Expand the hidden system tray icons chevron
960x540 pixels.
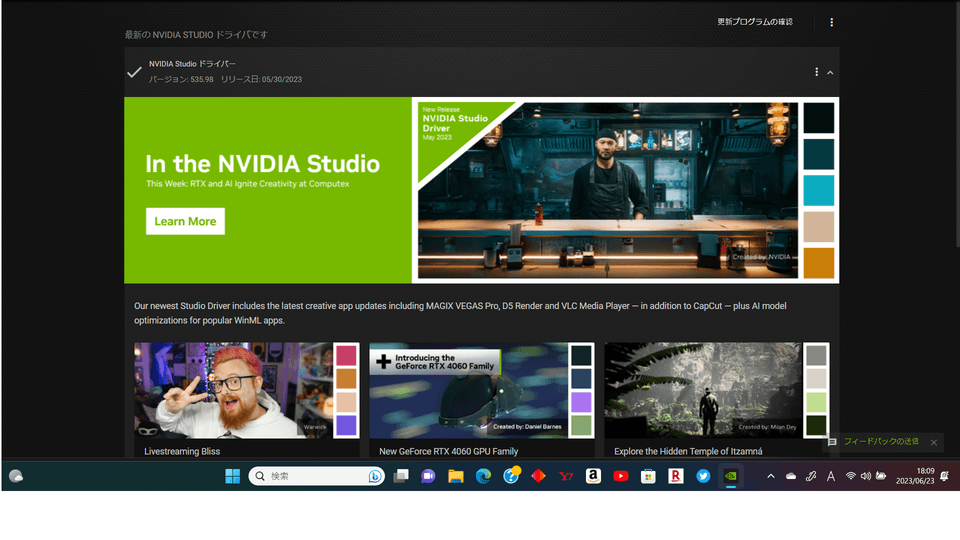click(770, 476)
